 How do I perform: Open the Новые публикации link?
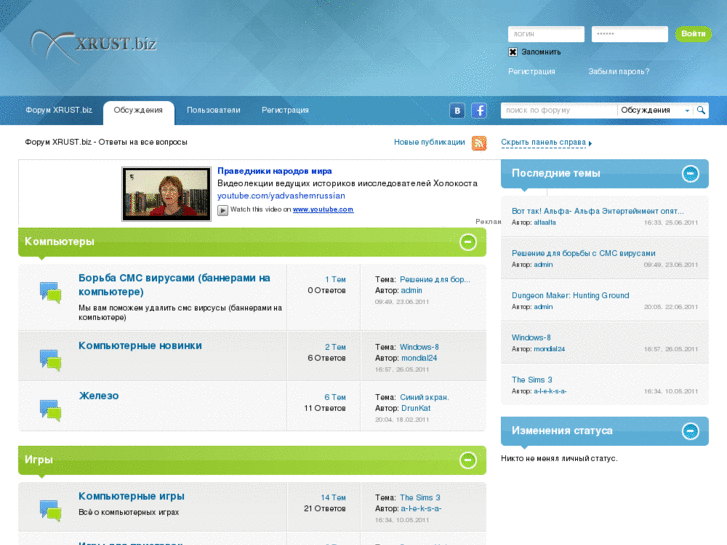429,142
